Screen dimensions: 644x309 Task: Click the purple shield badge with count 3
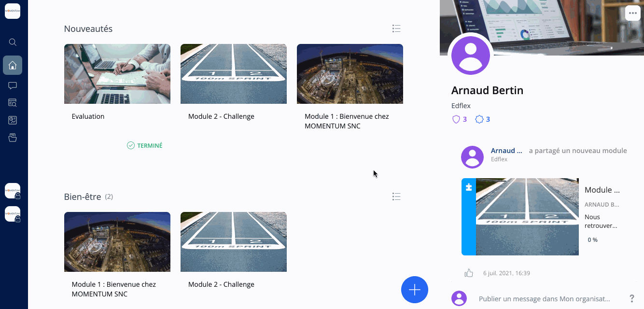tap(459, 119)
